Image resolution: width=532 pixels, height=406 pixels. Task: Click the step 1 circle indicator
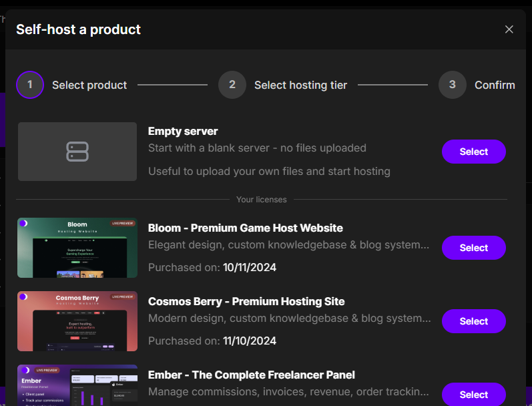(30, 85)
